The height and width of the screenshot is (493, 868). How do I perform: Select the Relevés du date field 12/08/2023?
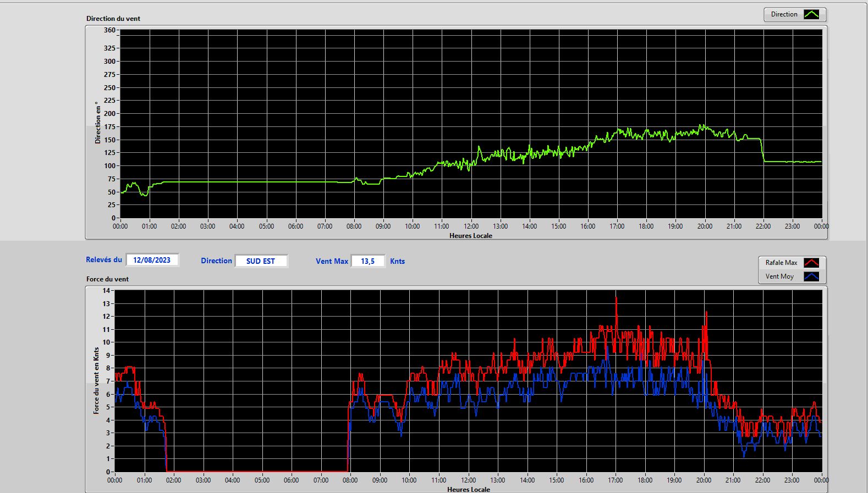[152, 260]
